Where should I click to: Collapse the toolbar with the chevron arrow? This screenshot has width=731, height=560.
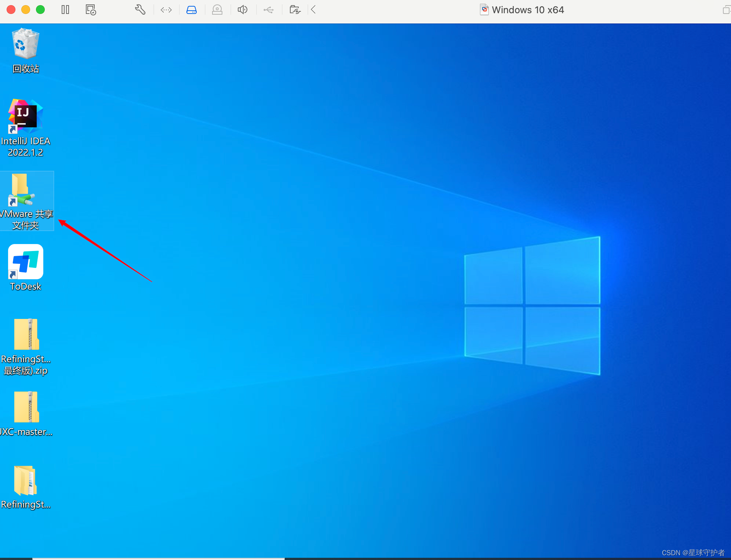coord(313,10)
